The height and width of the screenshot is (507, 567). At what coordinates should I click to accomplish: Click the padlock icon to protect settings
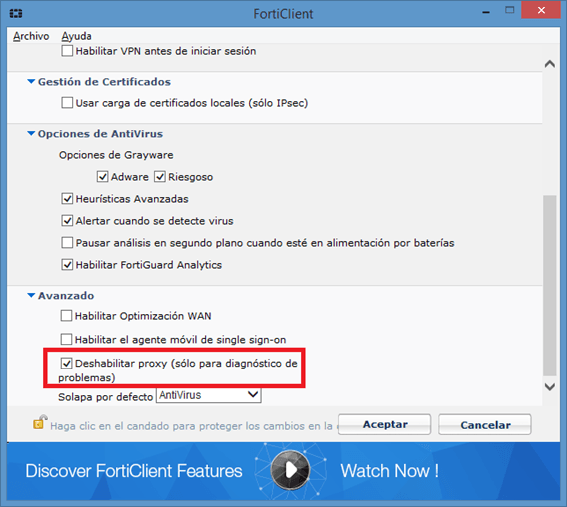[x=40, y=422]
